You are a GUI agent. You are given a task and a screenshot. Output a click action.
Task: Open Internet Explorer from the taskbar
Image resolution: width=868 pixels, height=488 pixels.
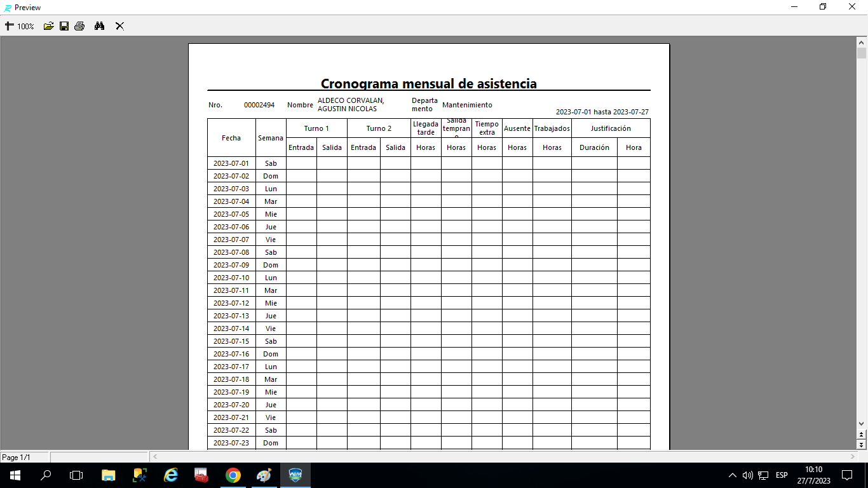tap(171, 475)
